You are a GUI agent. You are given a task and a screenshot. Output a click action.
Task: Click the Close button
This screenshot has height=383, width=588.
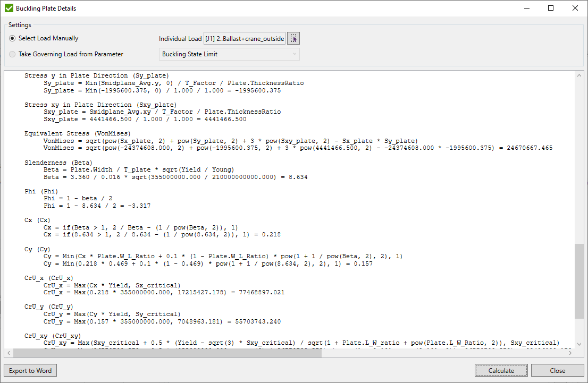558,370
